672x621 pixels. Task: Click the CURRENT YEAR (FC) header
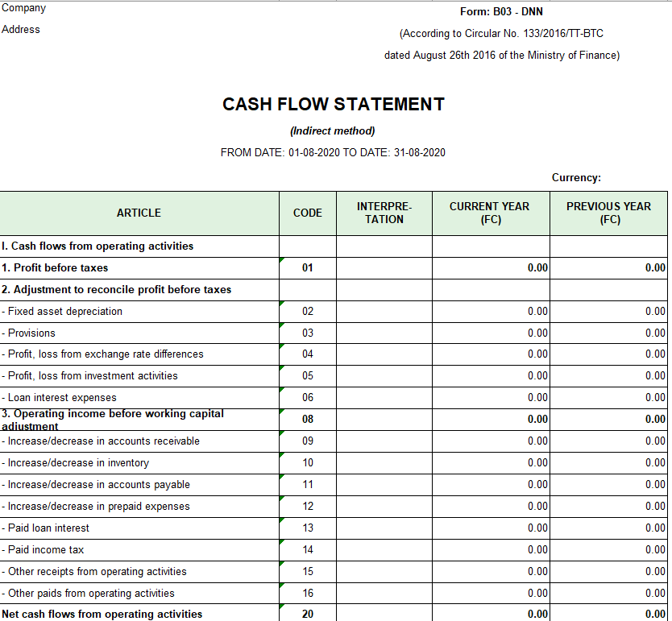point(490,213)
